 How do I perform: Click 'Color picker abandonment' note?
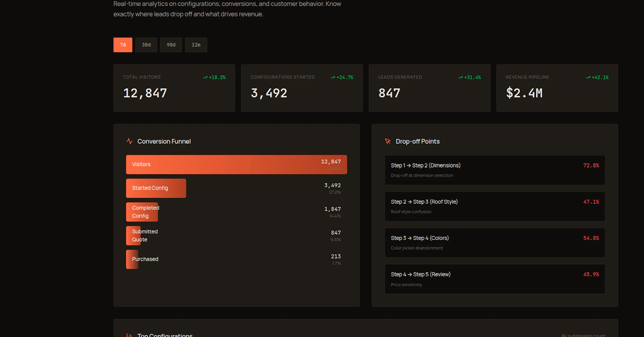coord(417,248)
